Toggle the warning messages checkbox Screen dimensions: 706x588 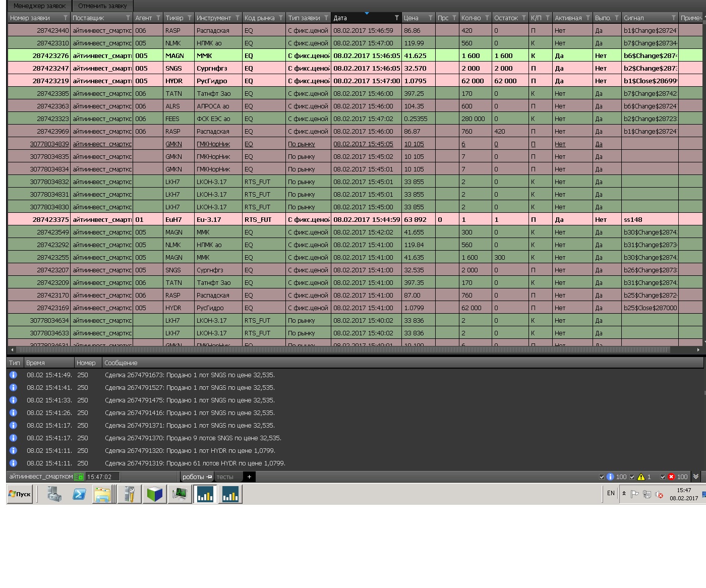[632, 477]
